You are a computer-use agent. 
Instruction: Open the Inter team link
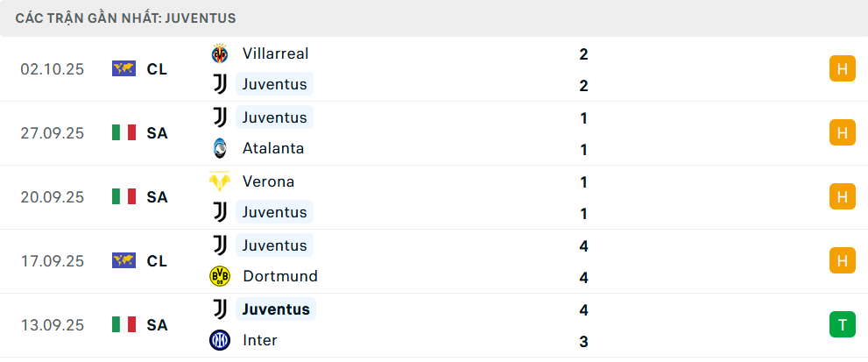click(x=259, y=340)
